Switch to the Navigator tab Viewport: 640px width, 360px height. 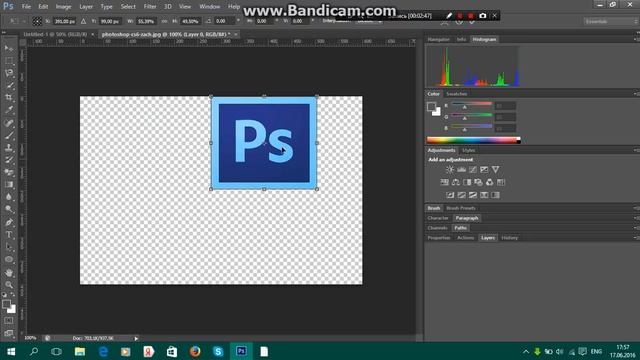(x=439, y=39)
